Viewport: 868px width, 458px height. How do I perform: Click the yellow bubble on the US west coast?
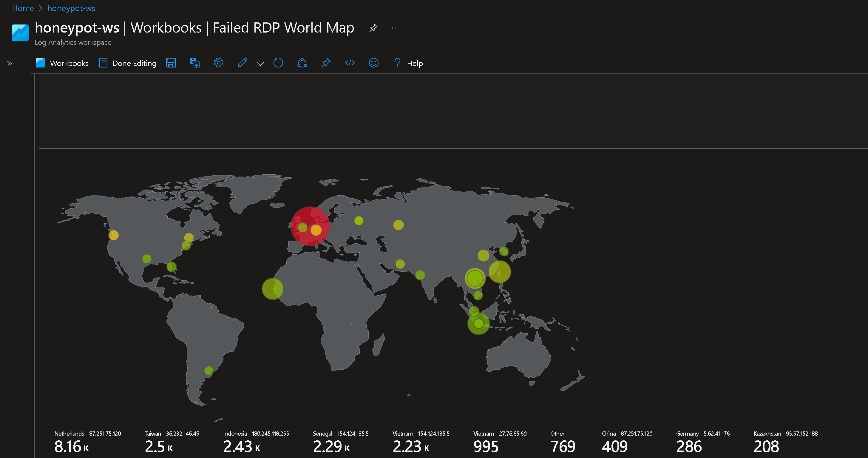click(x=114, y=235)
